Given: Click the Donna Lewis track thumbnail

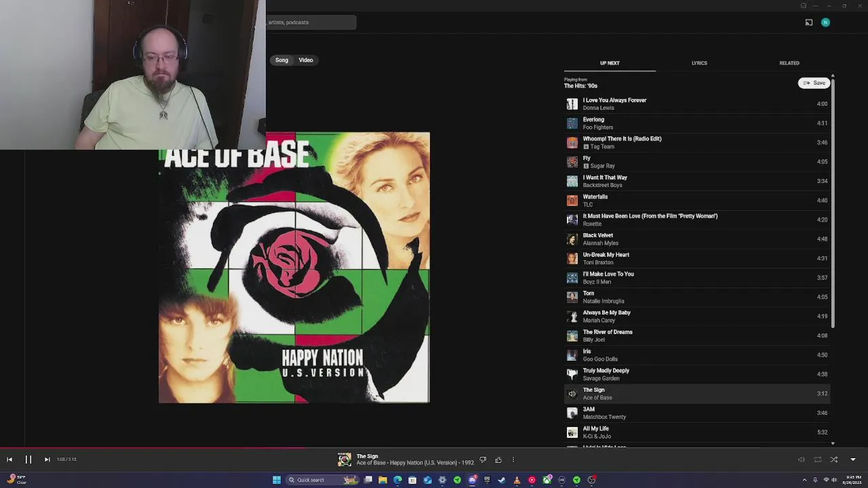Looking at the screenshot, I should [x=572, y=104].
